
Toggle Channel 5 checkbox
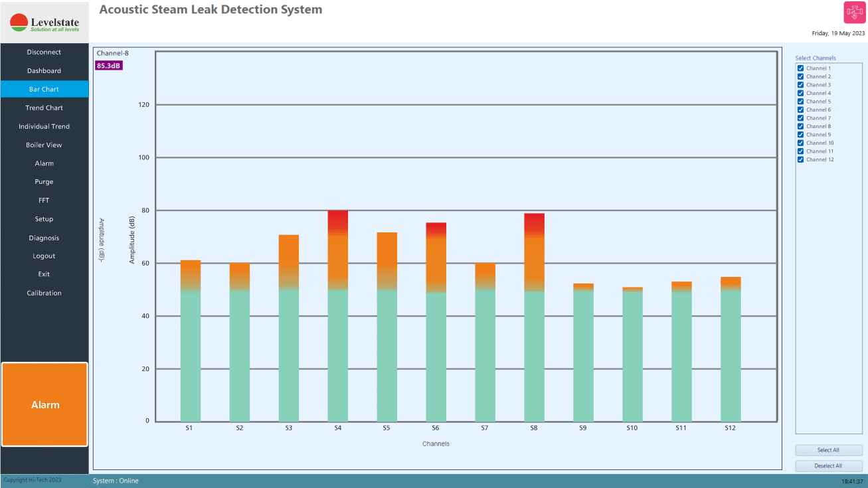(x=800, y=102)
